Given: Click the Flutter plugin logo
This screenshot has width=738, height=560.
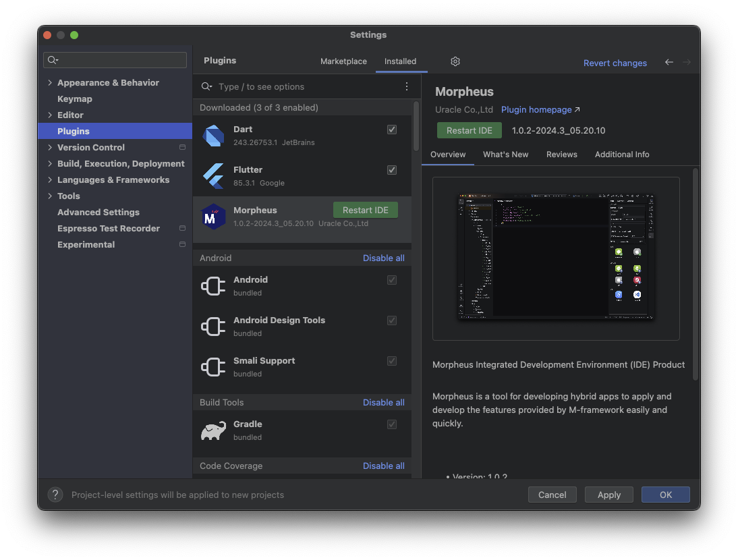Looking at the screenshot, I should coord(213,176).
